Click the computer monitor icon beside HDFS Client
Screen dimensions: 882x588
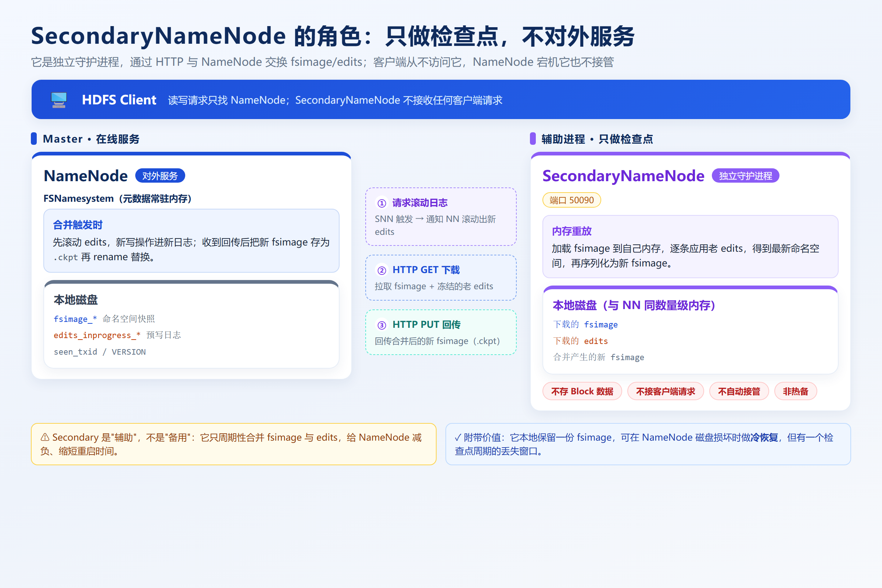[59, 100]
